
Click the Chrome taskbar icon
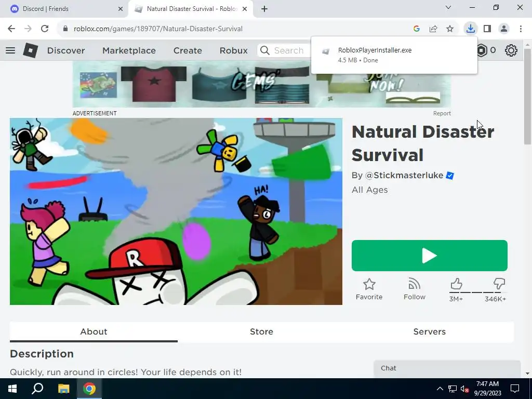click(x=89, y=389)
